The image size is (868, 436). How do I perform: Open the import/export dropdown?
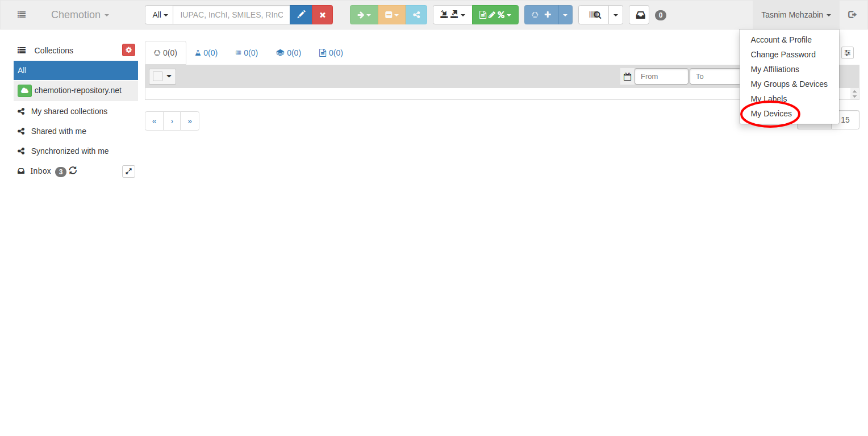452,15
